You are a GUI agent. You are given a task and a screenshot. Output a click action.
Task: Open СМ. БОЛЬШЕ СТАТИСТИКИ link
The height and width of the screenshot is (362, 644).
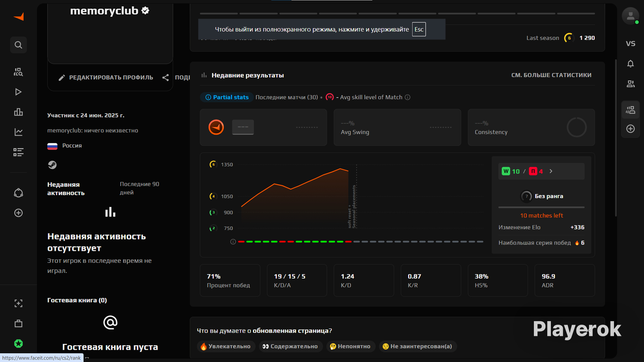[551, 75]
